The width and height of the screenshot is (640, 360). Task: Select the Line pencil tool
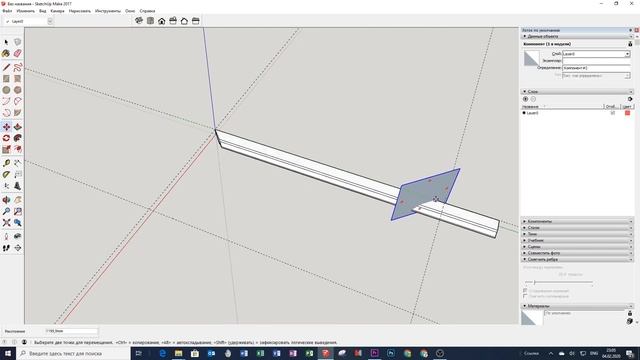6,67
